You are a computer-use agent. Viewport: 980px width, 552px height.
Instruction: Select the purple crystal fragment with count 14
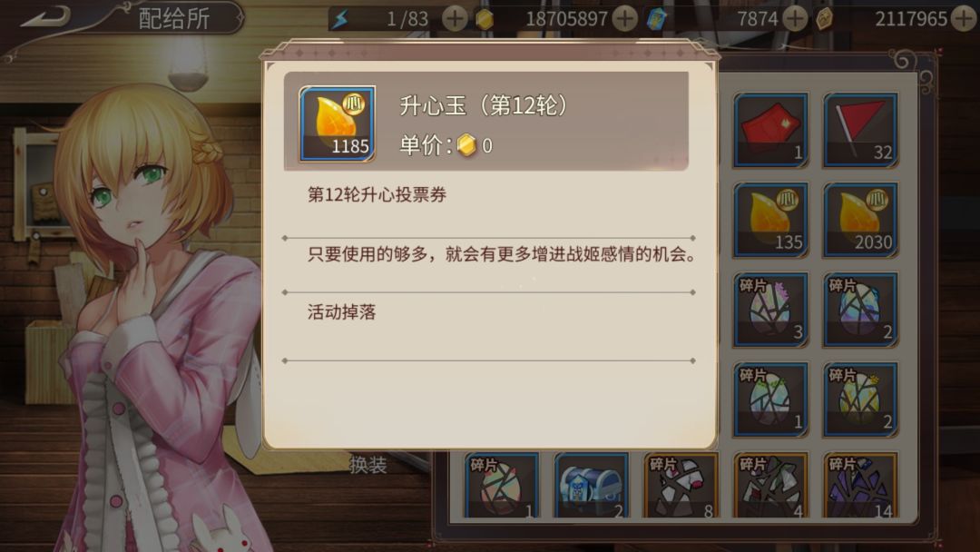tap(860, 486)
